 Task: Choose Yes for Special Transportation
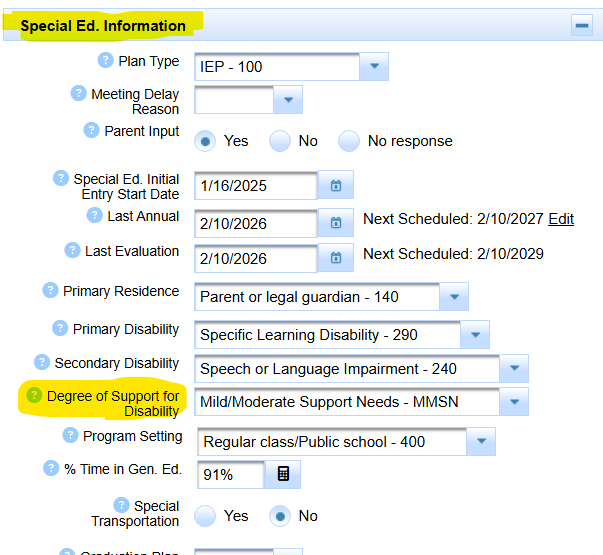[205, 516]
